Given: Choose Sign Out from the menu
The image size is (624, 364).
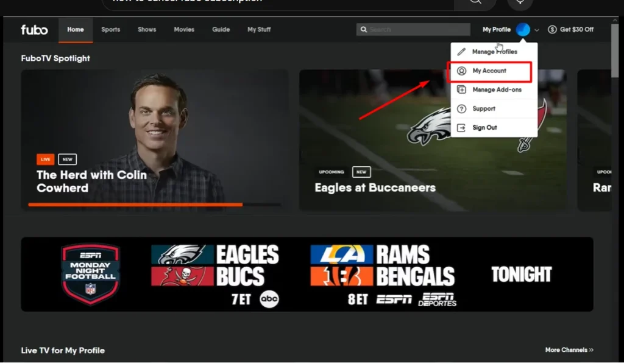Looking at the screenshot, I should coord(494,128).
